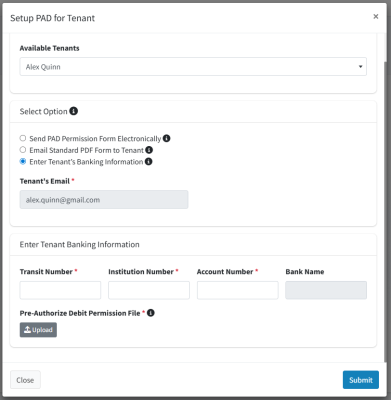Click info icon beside Enter Tenant's Banking Information
The height and width of the screenshot is (400, 391).
click(x=148, y=162)
